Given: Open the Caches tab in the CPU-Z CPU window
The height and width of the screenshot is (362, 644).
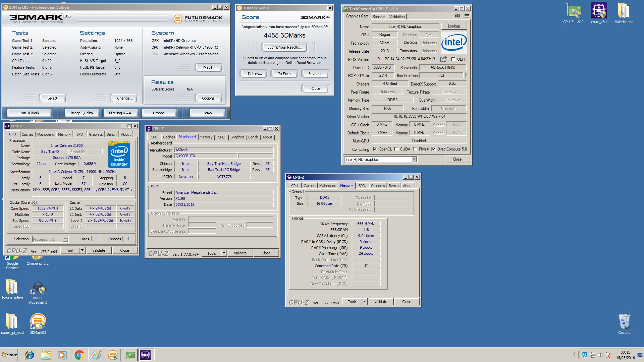Looking at the screenshot, I should [28, 134].
